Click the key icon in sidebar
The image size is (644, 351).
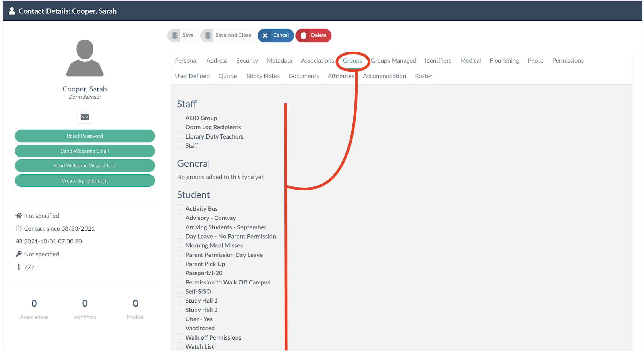coord(19,254)
